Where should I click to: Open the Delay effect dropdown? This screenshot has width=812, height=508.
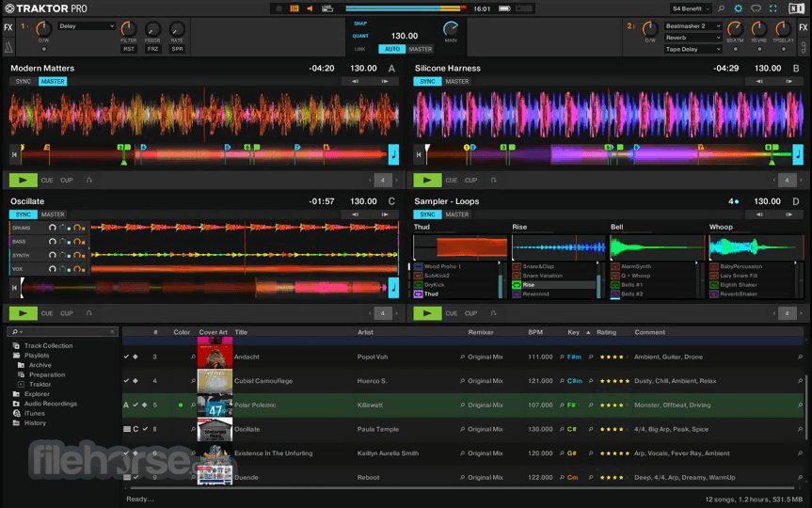[x=86, y=26]
